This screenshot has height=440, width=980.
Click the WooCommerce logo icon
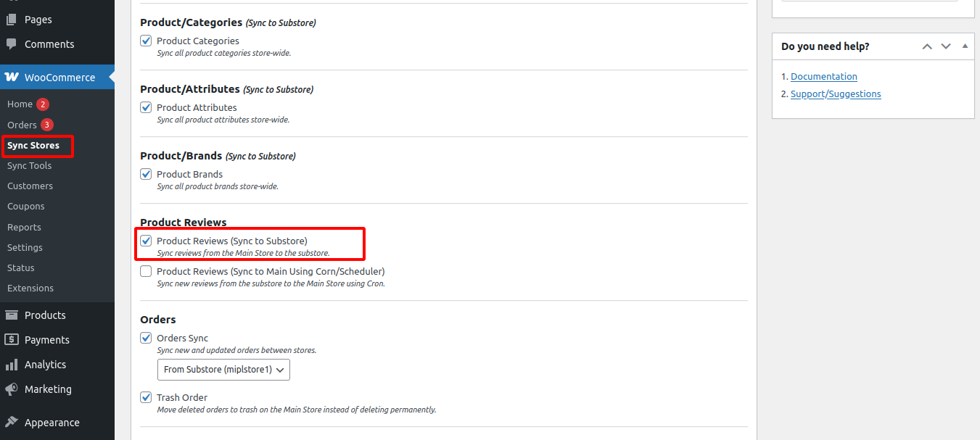(x=12, y=78)
